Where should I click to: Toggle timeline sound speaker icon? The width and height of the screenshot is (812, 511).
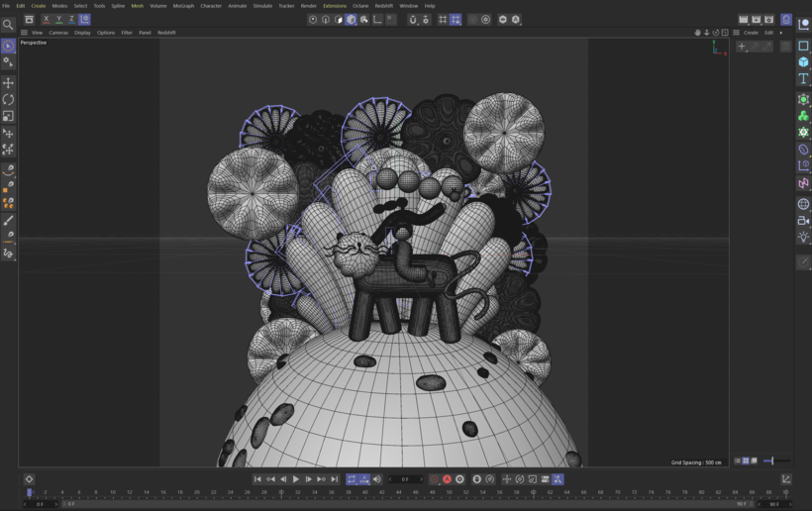point(377,479)
